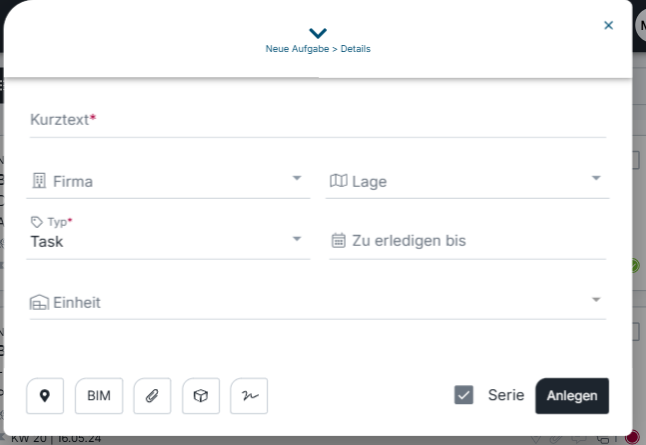Expand the Firma dropdown arrow
The width and height of the screenshot is (646, 445).
click(x=297, y=178)
